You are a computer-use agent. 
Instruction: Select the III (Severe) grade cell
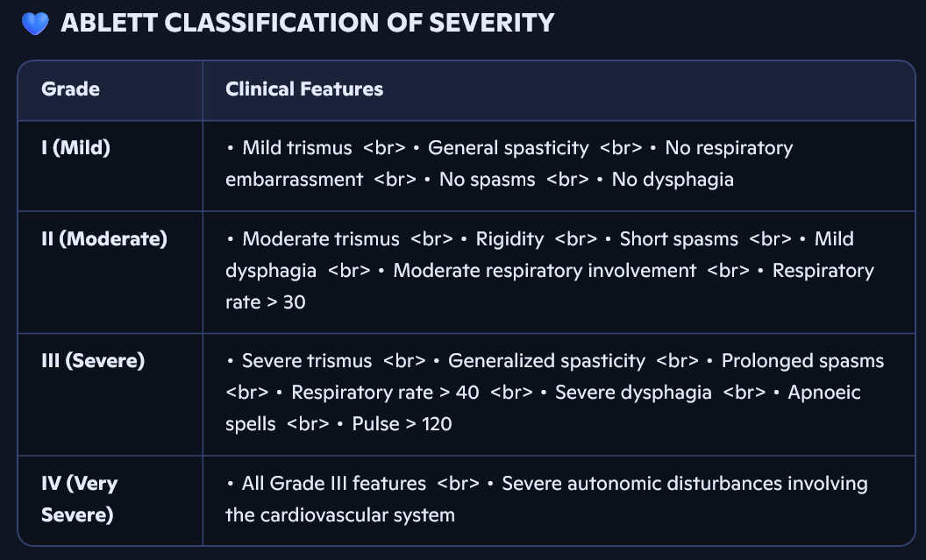coord(93,360)
